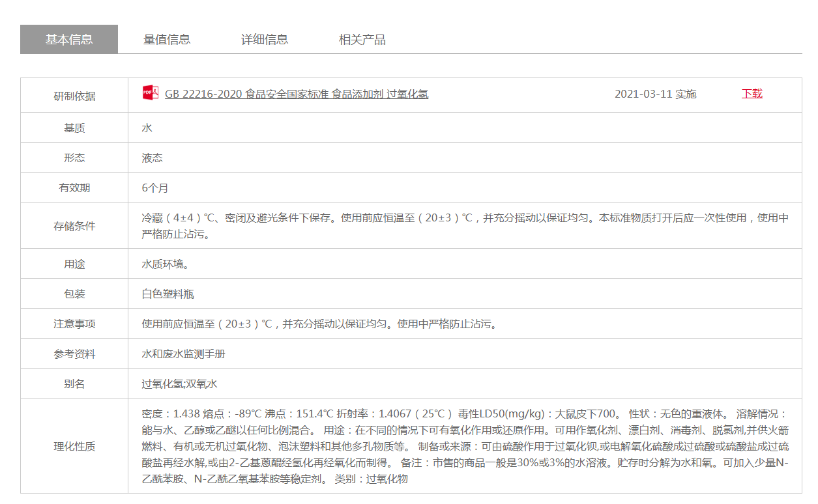Screen dimensions: 818x504
Task: Click the 液态 value cell
Action: click(153, 158)
